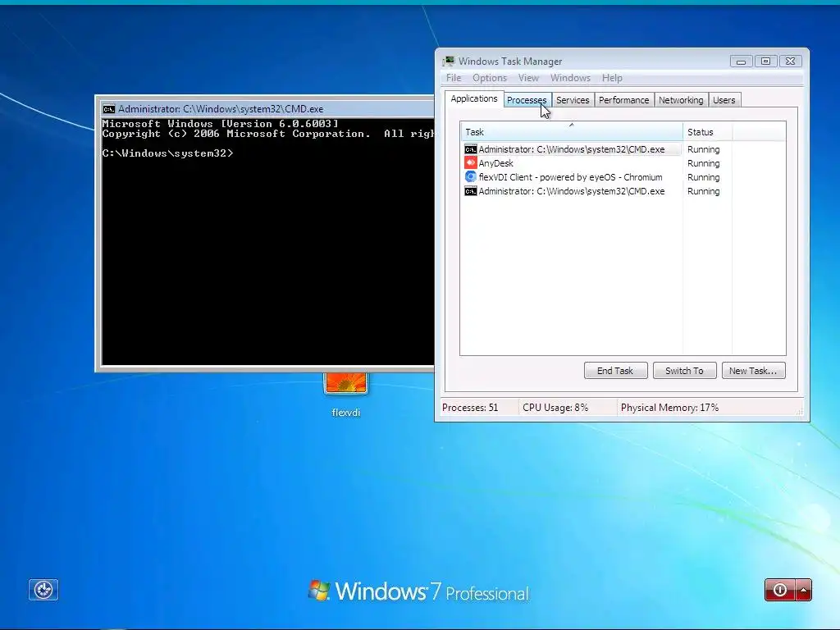Screen dimensions: 840x630
Task: Open the View menu in Task Manager
Action: pos(528,78)
